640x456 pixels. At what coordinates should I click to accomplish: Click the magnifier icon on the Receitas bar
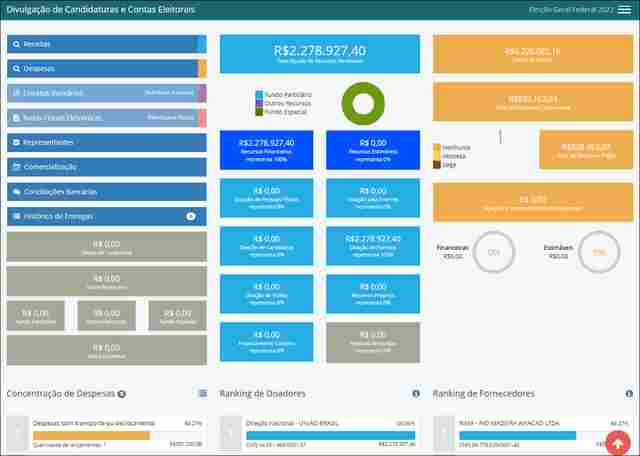click(x=15, y=45)
